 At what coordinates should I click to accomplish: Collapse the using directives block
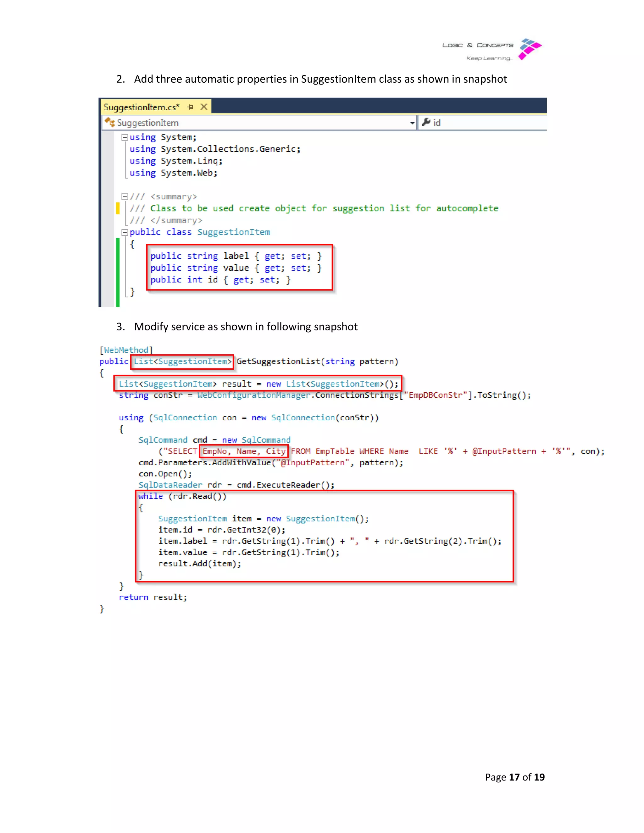point(125,137)
